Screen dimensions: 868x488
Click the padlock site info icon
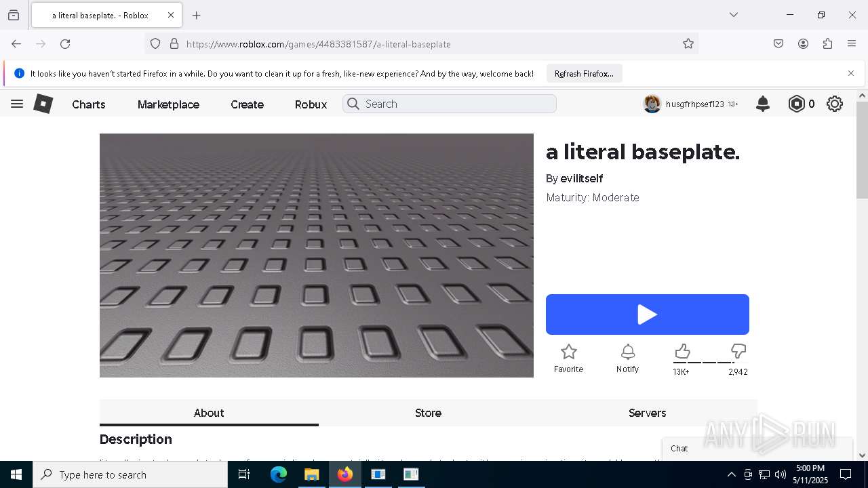pos(174,43)
